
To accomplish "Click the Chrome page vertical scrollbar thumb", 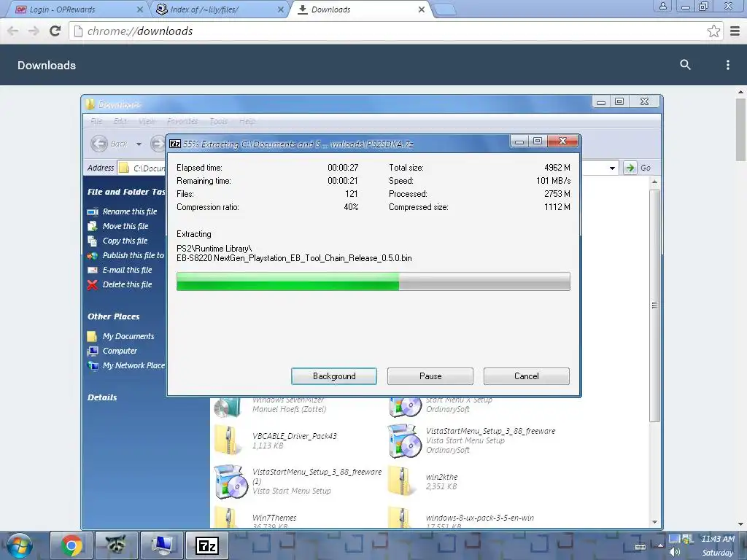I will point(740,130).
